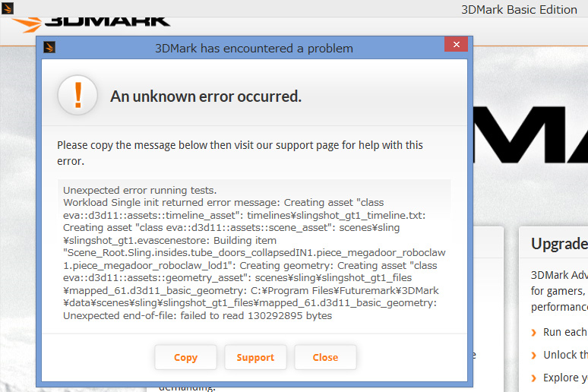
Task: Click the small icon in the error dialog's title bar
Action: (49, 47)
